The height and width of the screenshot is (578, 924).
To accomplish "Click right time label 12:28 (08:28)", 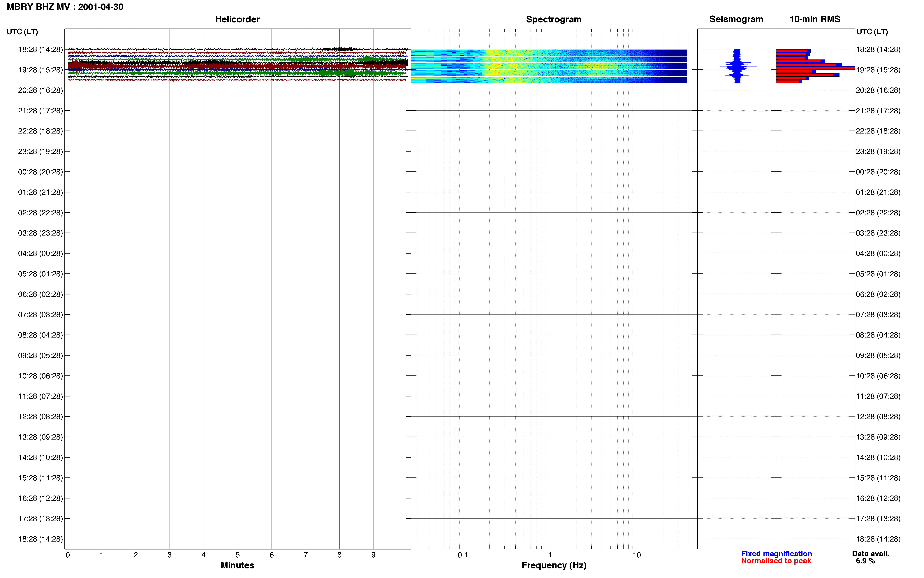I will (878, 417).
